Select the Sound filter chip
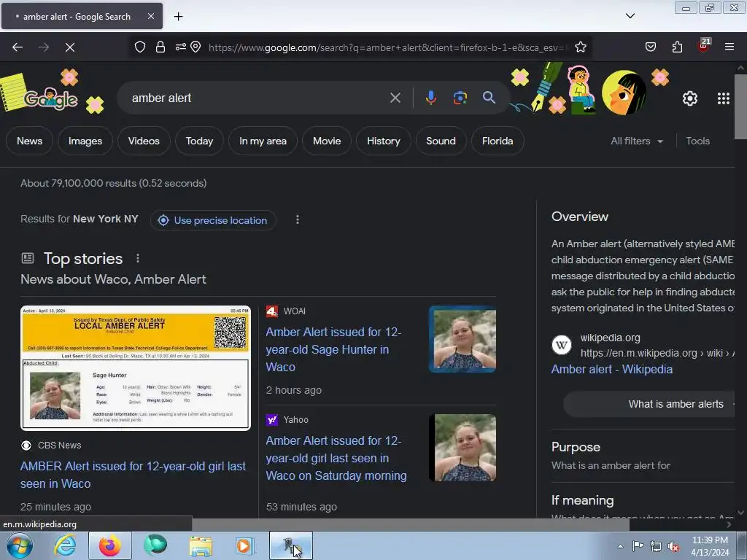The width and height of the screenshot is (747, 560). pyautogui.click(x=441, y=141)
